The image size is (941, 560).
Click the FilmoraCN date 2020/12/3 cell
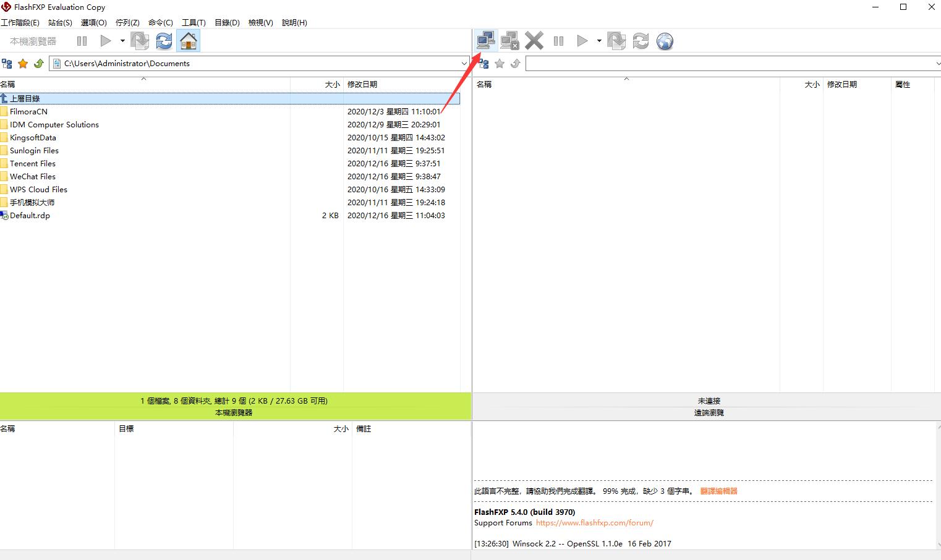pyautogui.click(x=393, y=111)
